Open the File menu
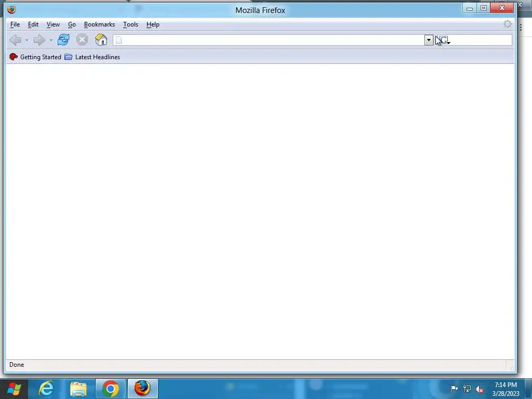This screenshot has height=399, width=532. (x=15, y=24)
